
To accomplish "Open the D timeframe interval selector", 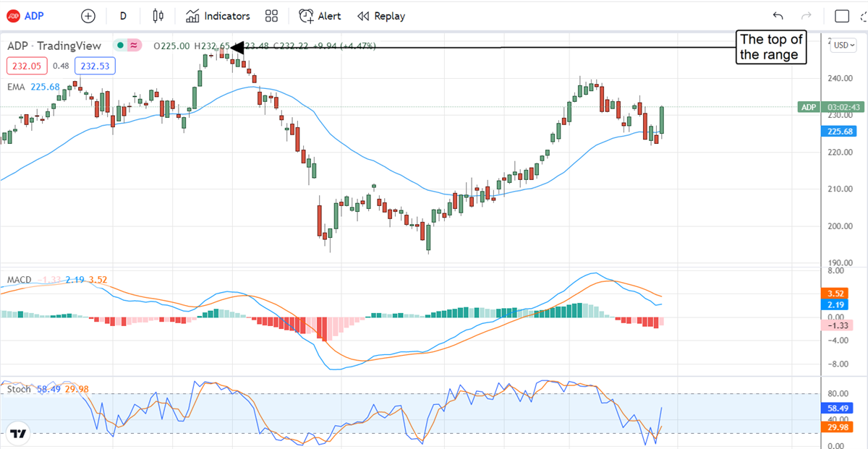I will click(123, 16).
